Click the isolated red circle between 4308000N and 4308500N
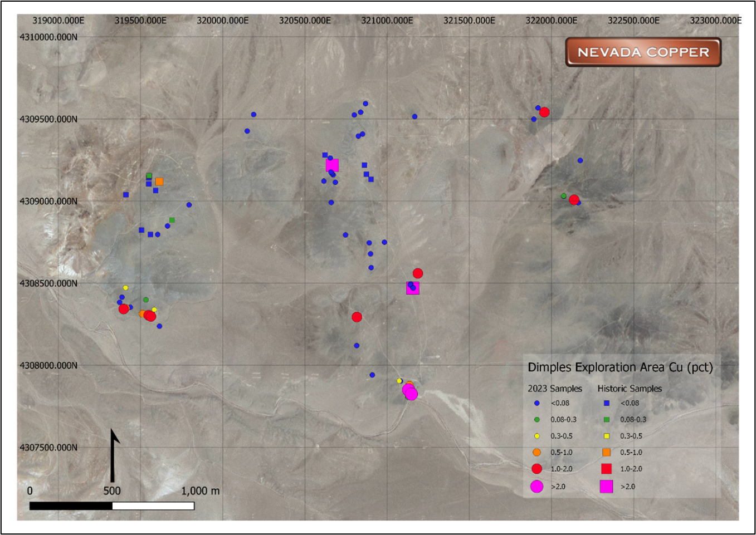The height and width of the screenshot is (535, 756). [x=357, y=317]
